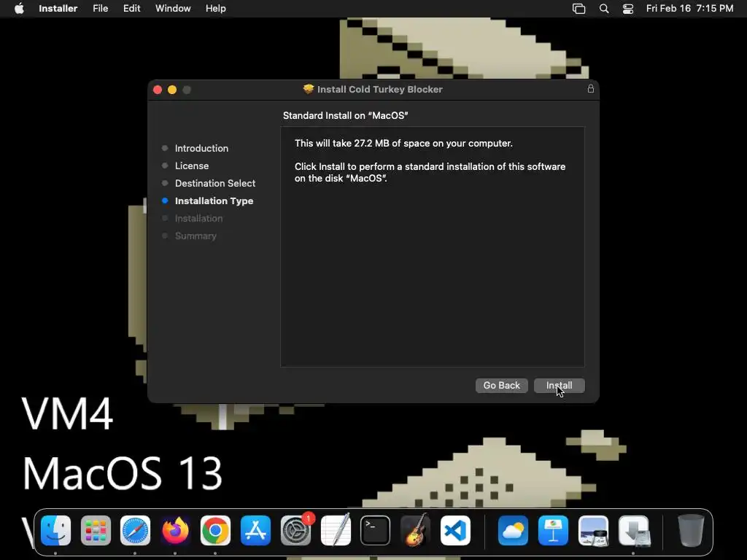This screenshot has width=747, height=560.
Task: Launch Safari from the Dock
Action: [135, 531]
